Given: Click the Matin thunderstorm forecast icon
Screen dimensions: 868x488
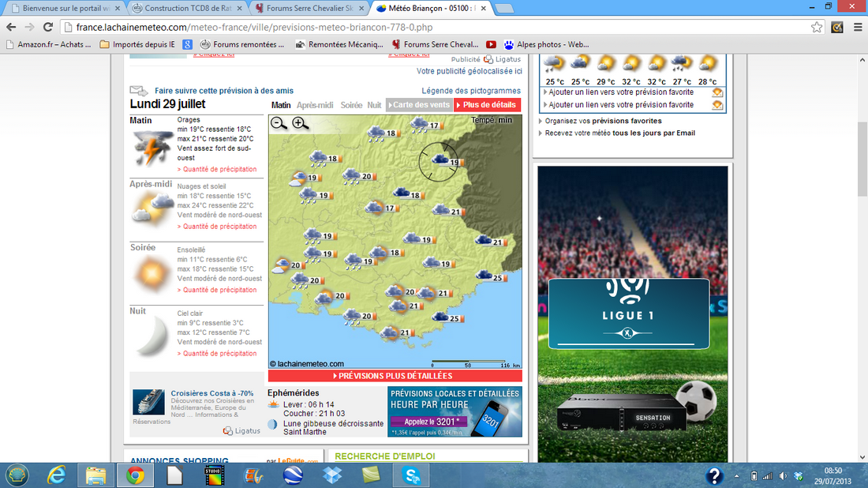Looking at the screenshot, I should click(x=152, y=148).
